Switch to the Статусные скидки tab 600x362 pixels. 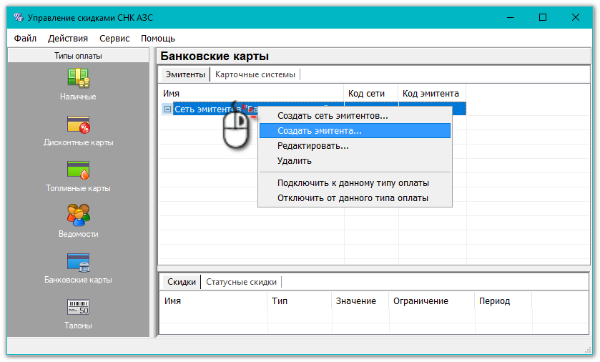[x=241, y=282]
